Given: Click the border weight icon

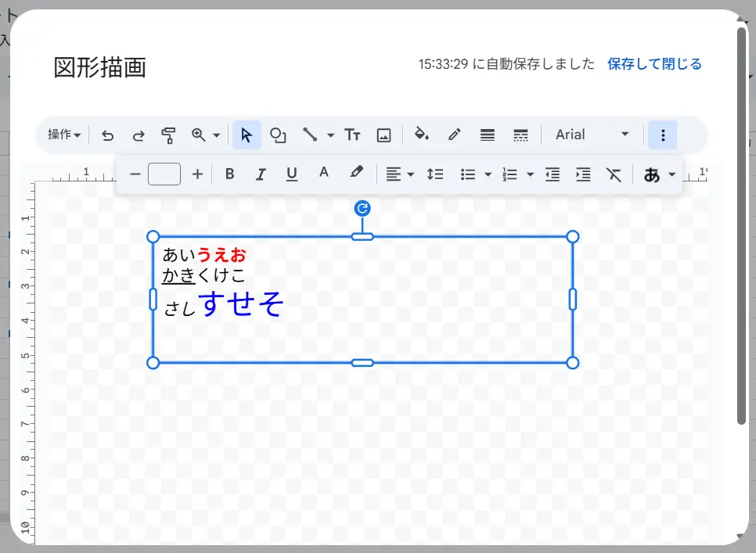Looking at the screenshot, I should coord(488,135).
